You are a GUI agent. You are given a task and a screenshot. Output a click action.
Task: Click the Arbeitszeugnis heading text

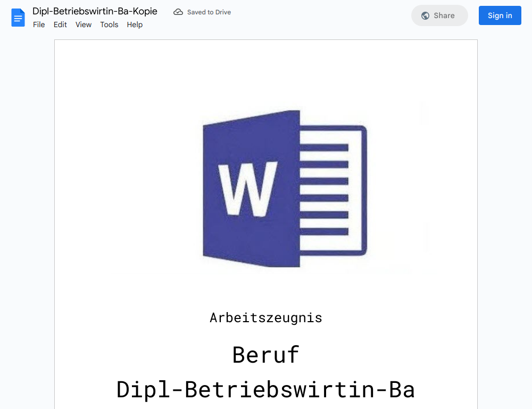click(x=266, y=318)
